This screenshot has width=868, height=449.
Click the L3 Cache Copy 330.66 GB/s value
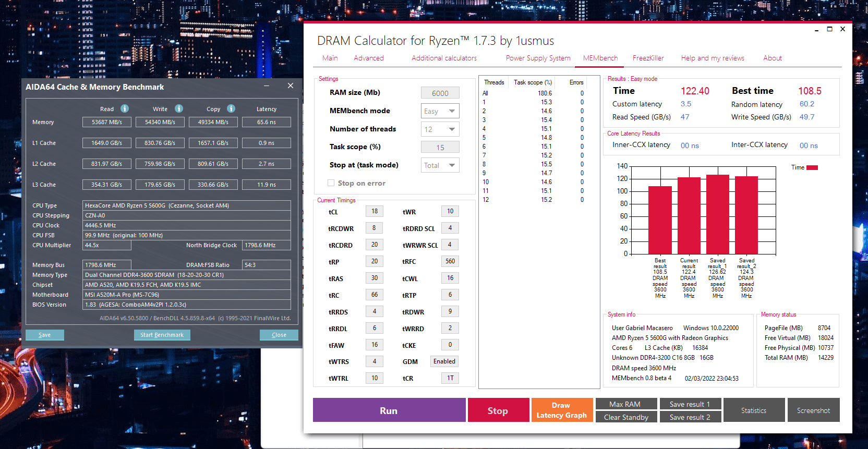click(x=213, y=185)
